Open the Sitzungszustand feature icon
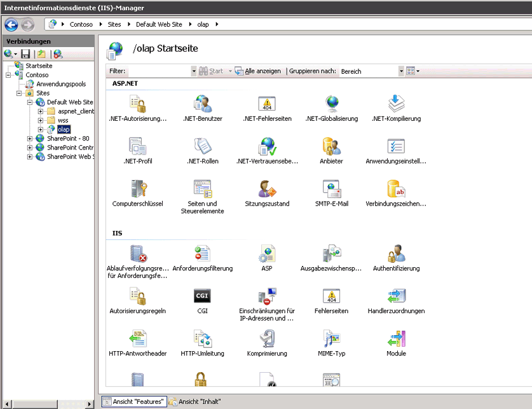The width and height of the screenshot is (532, 409). pyautogui.click(x=267, y=190)
